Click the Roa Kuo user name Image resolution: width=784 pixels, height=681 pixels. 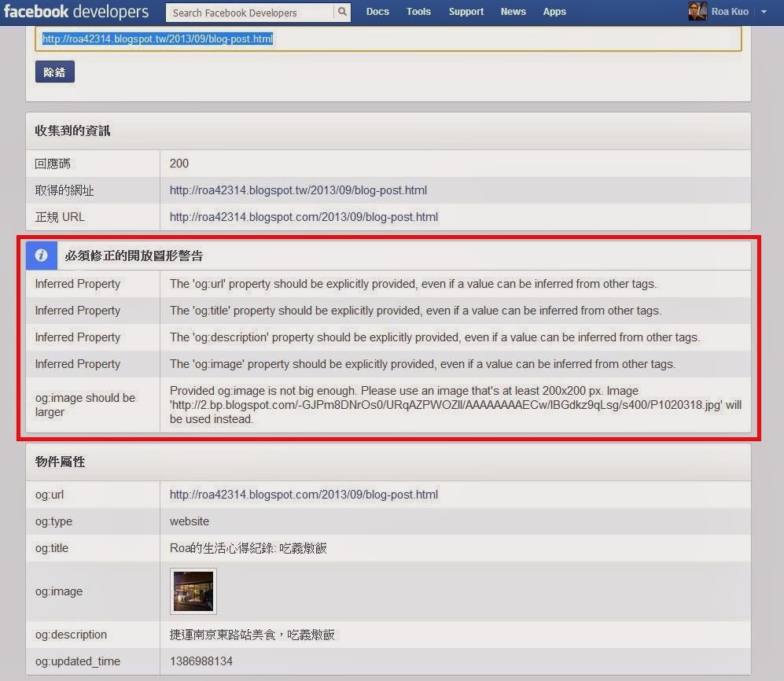coord(730,12)
